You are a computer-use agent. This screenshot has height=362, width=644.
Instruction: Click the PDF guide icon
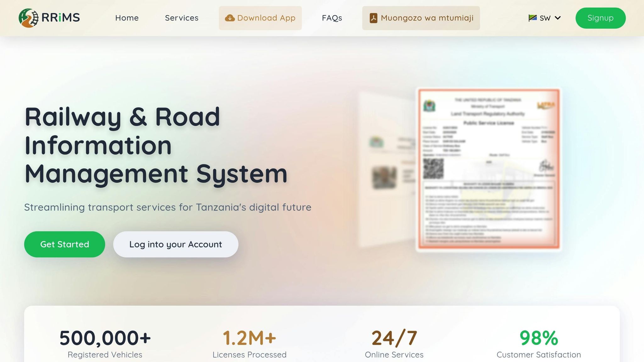click(x=373, y=18)
